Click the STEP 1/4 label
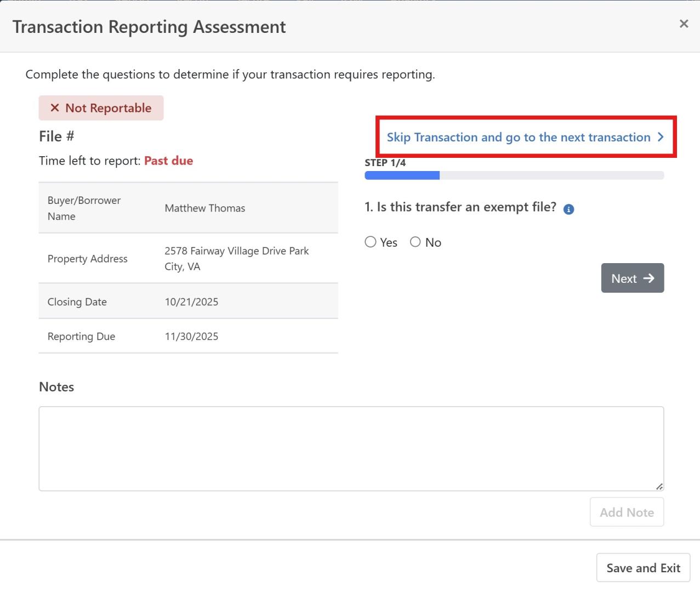Viewport: 700px width, 592px height. (x=385, y=163)
